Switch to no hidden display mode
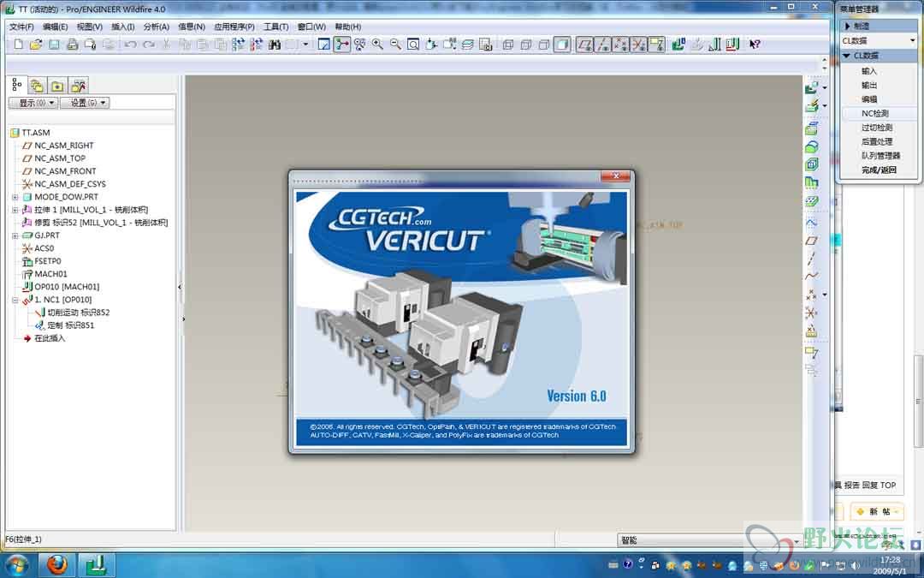 544,45
